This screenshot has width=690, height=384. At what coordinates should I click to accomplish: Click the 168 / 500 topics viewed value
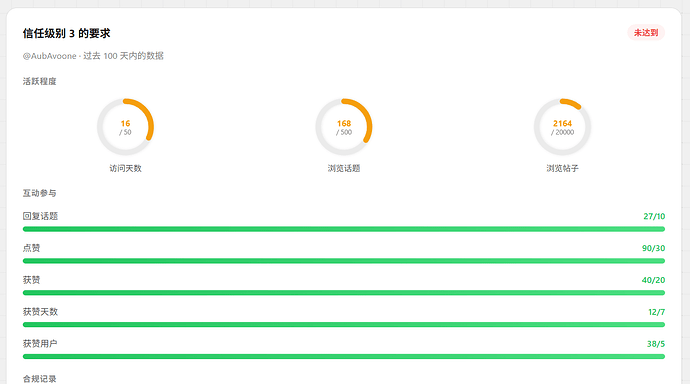[x=344, y=128]
